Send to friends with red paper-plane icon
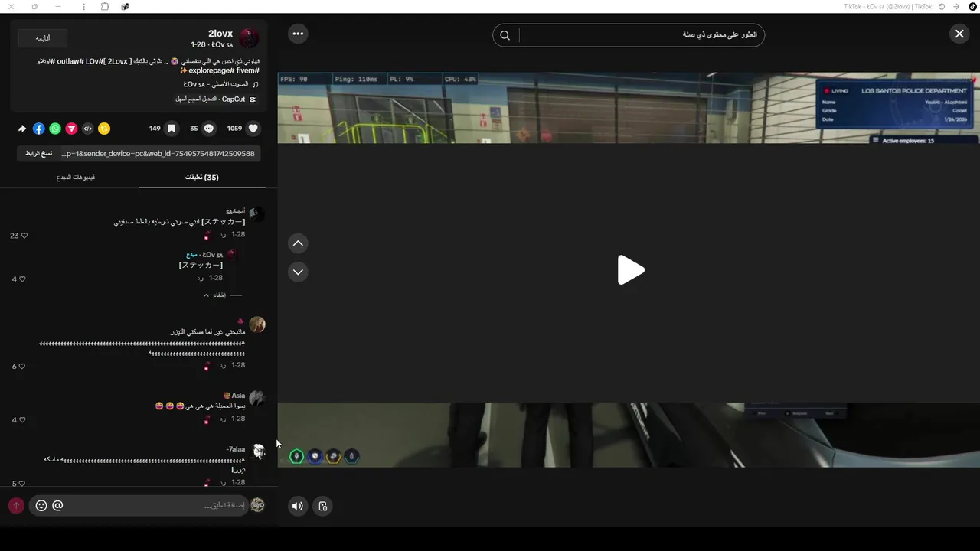Screen dimensions: 980x551 click(71, 129)
